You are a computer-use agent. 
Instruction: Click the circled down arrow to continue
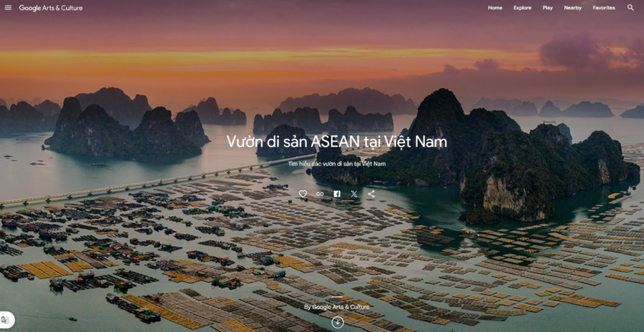tap(338, 323)
